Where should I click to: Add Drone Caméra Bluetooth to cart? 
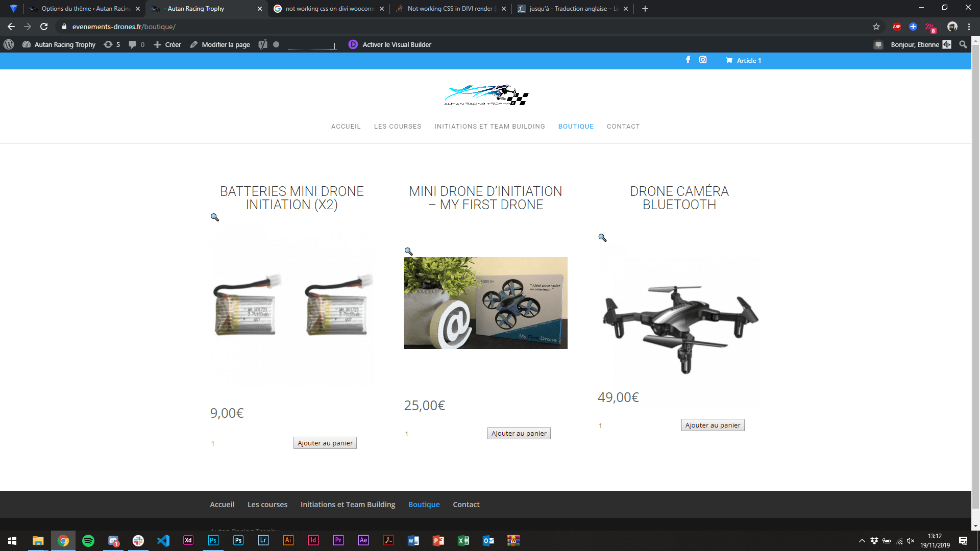pos(713,425)
